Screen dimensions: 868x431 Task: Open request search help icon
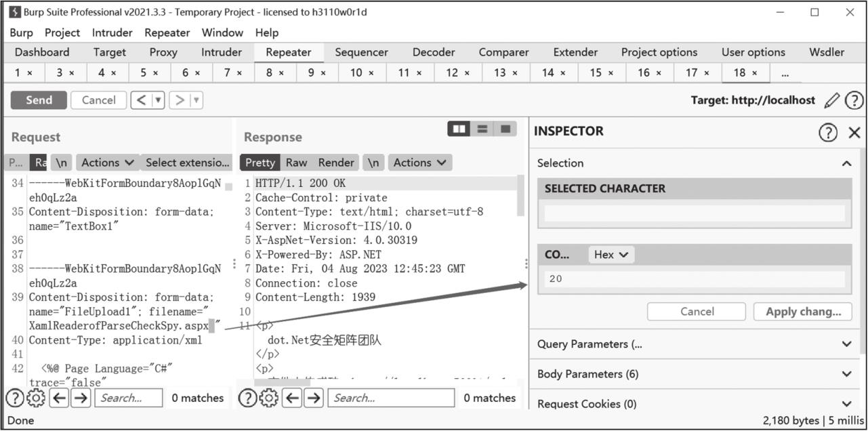coord(15,398)
